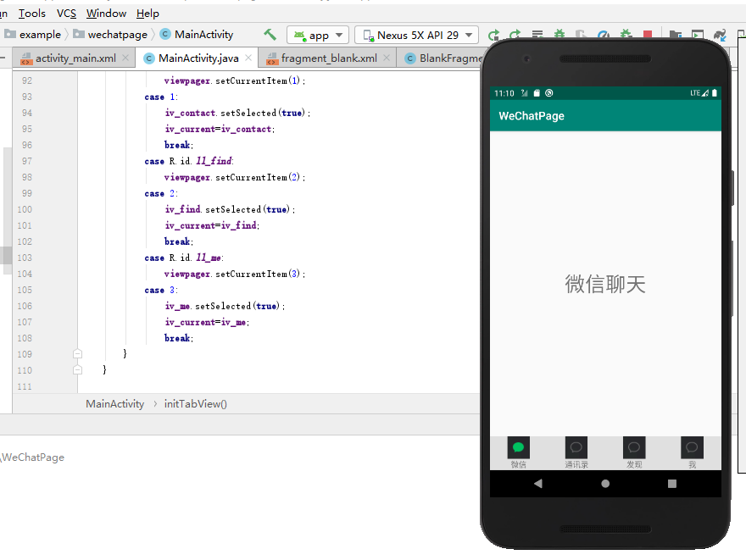Click the 微信聊天 text in emulator
Image resolution: width=746 pixels, height=560 pixels.
(605, 284)
